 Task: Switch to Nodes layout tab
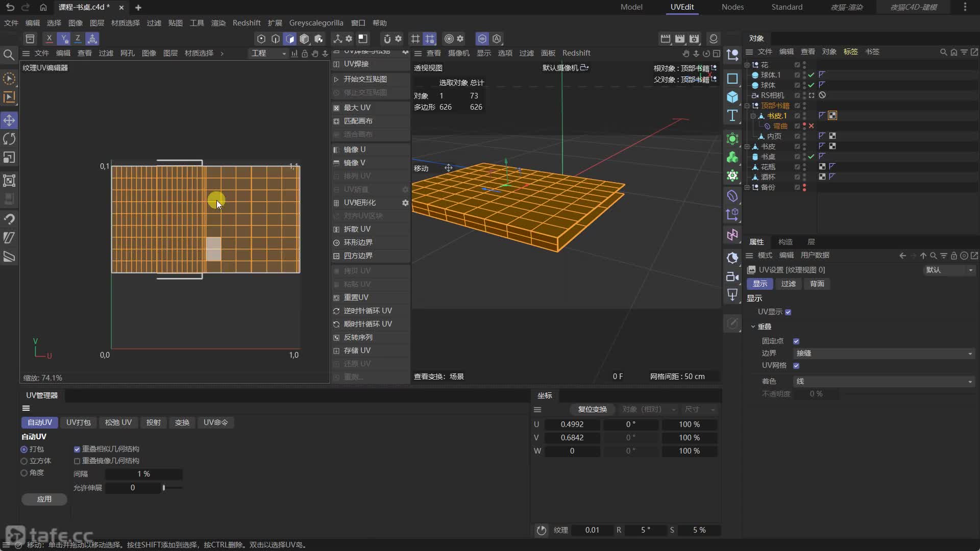pos(732,7)
